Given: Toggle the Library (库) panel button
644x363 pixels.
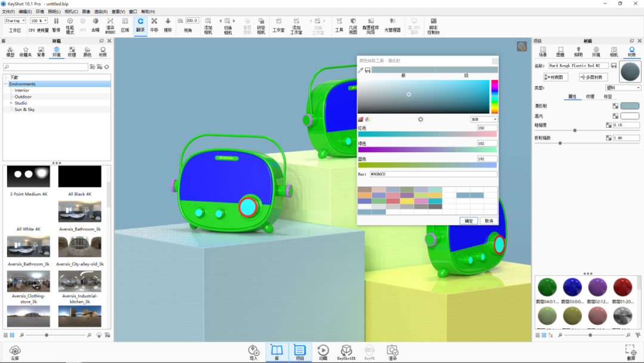Looking at the screenshot, I should (x=277, y=352).
